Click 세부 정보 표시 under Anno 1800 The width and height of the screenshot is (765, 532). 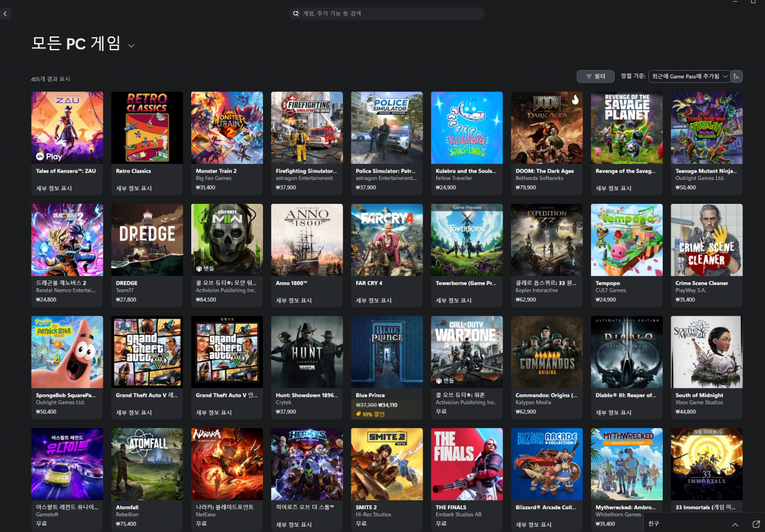(x=294, y=300)
